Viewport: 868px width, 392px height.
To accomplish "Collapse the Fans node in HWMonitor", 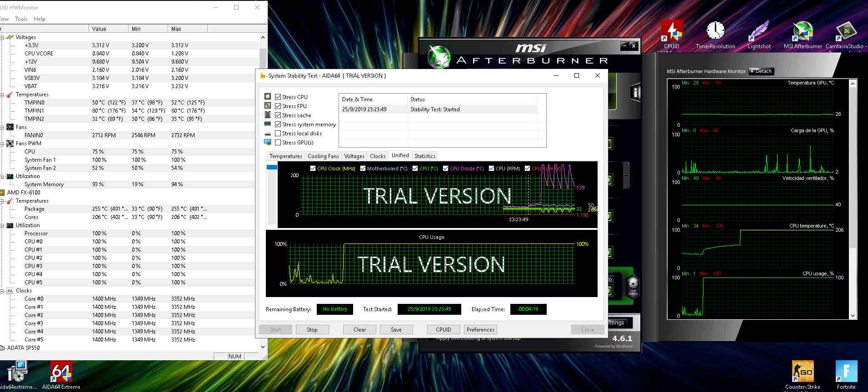I will click(x=2, y=127).
